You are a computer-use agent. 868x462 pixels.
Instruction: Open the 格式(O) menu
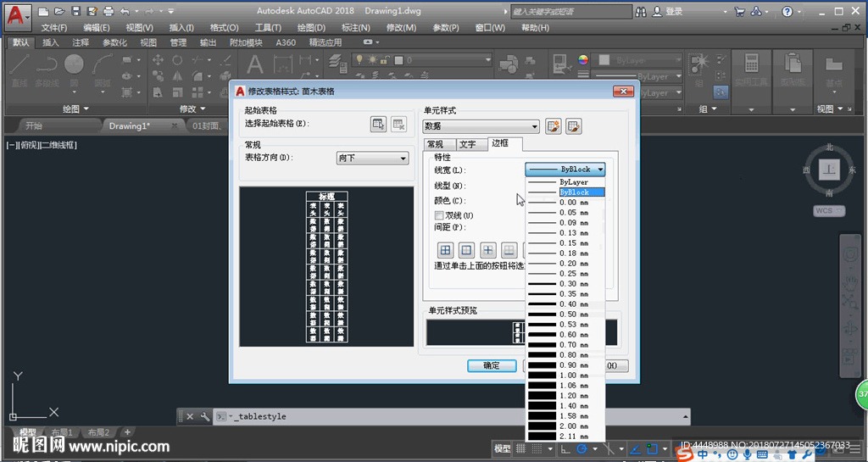[224, 28]
